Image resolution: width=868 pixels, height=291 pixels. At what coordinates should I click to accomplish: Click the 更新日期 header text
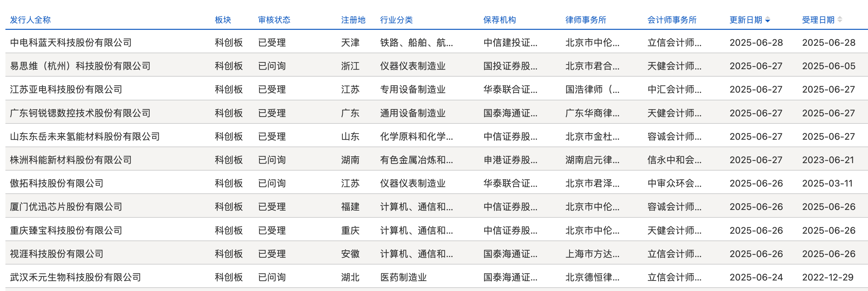746,20
